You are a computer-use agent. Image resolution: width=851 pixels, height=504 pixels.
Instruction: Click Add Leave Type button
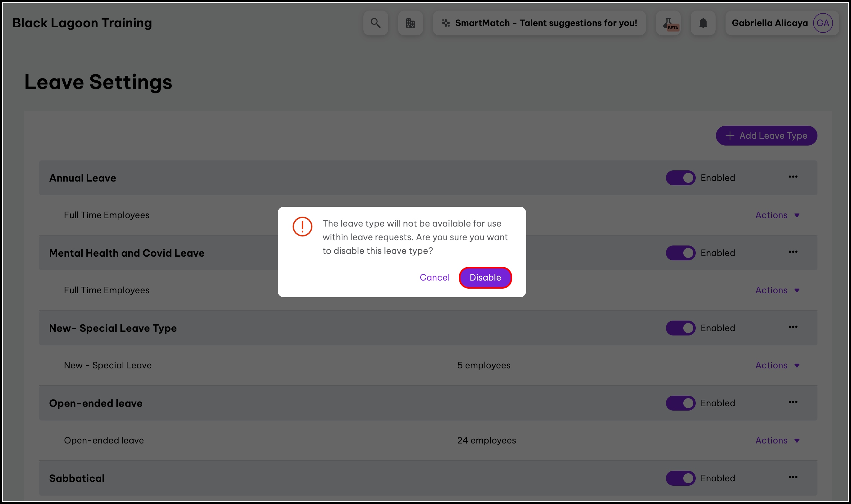(766, 136)
